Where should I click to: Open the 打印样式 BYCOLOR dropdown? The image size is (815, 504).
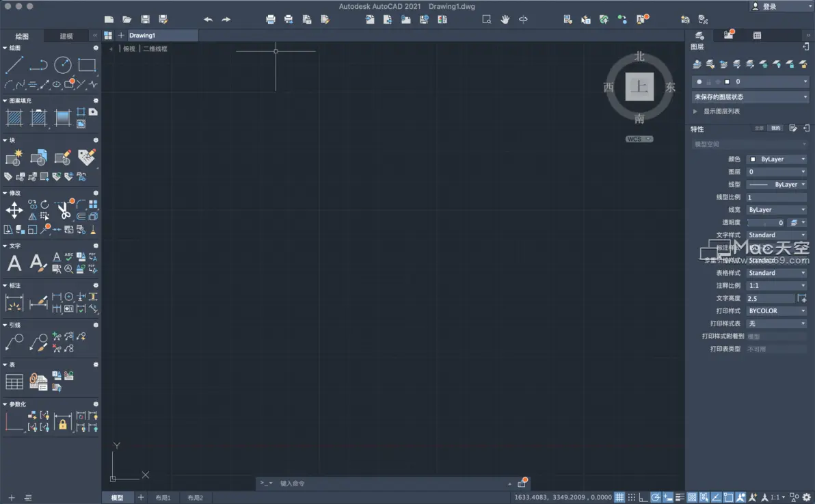click(x=777, y=310)
